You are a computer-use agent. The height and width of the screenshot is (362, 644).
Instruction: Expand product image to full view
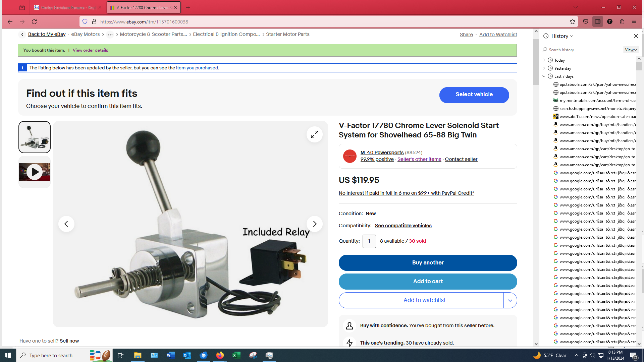pos(314,134)
